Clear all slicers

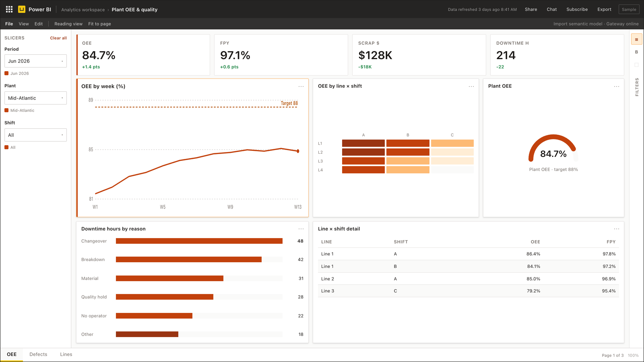click(x=58, y=38)
